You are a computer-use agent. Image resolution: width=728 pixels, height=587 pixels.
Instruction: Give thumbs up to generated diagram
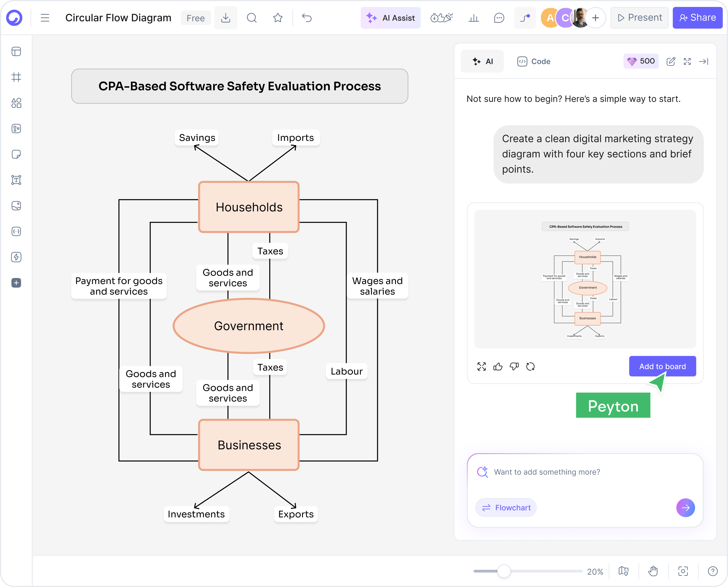pyautogui.click(x=498, y=367)
